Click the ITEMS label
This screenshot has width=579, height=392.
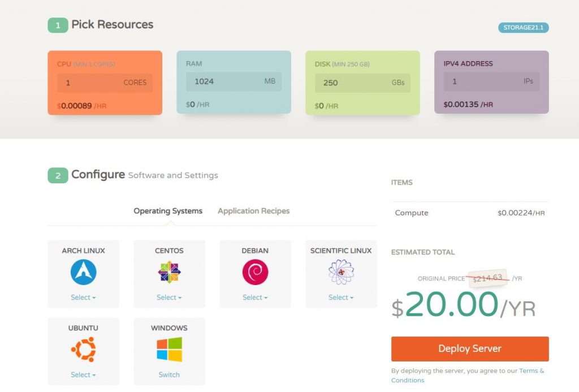tap(402, 183)
